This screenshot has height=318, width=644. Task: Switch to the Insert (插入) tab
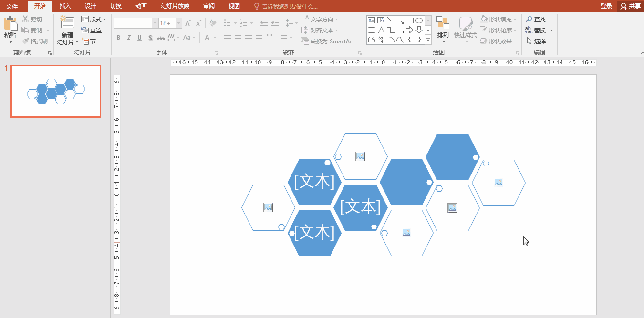tap(65, 6)
